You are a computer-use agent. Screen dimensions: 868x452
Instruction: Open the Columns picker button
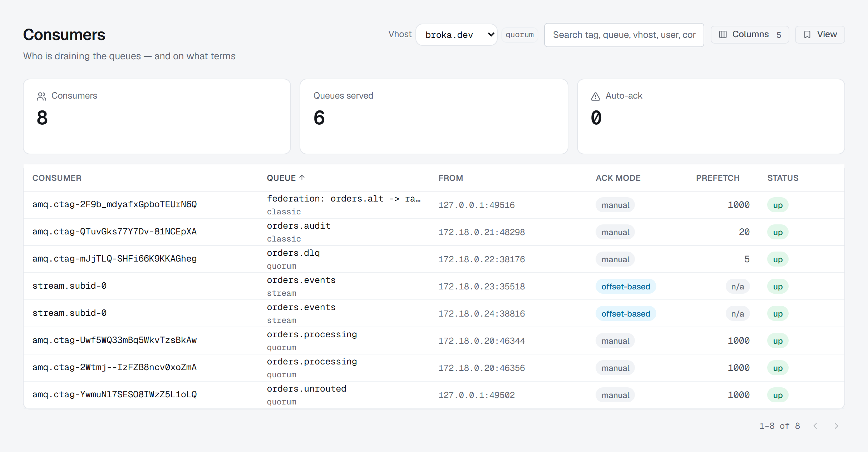pyautogui.click(x=750, y=35)
